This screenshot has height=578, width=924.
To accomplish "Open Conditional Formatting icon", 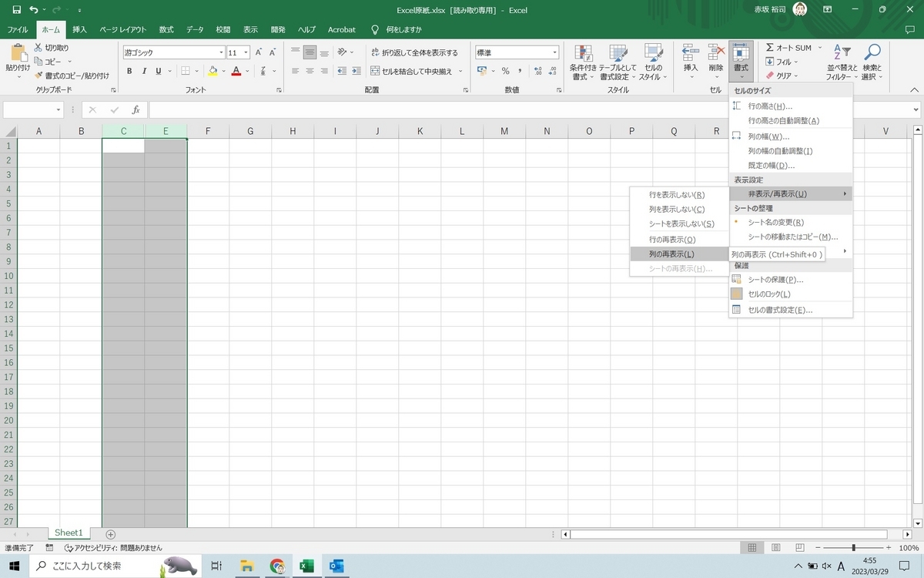I will click(x=583, y=54).
